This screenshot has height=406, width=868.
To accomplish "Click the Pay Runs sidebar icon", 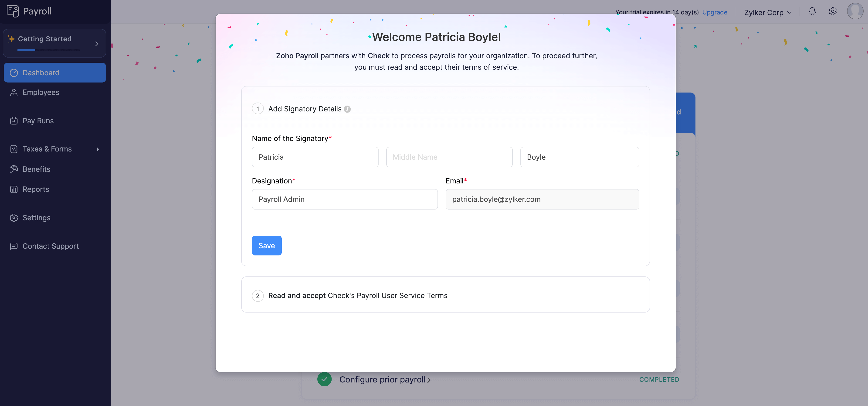I will (14, 121).
